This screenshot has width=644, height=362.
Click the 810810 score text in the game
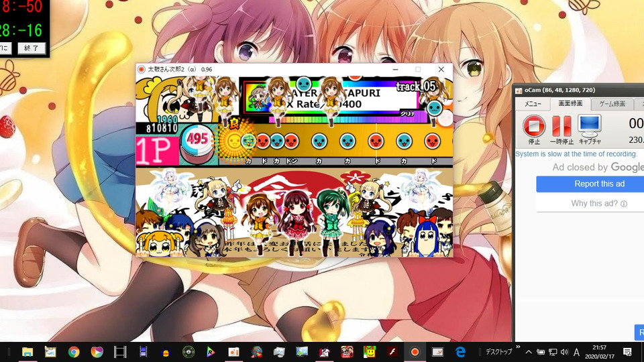162,129
